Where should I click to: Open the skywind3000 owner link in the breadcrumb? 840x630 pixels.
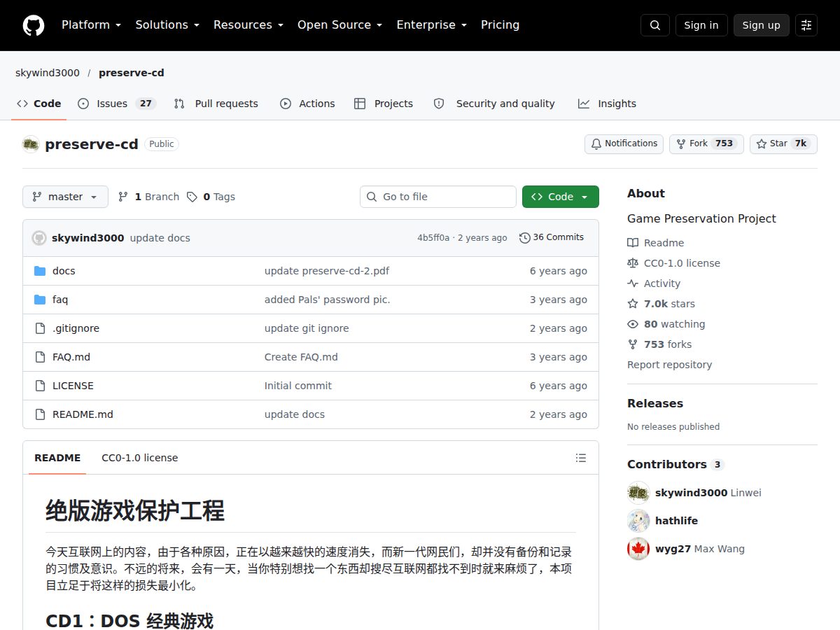[x=48, y=73]
